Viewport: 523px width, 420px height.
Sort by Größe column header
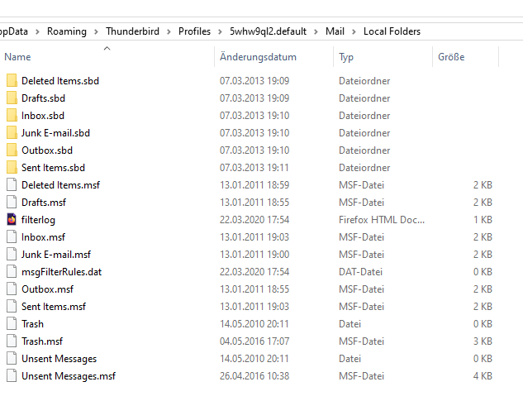[451, 57]
